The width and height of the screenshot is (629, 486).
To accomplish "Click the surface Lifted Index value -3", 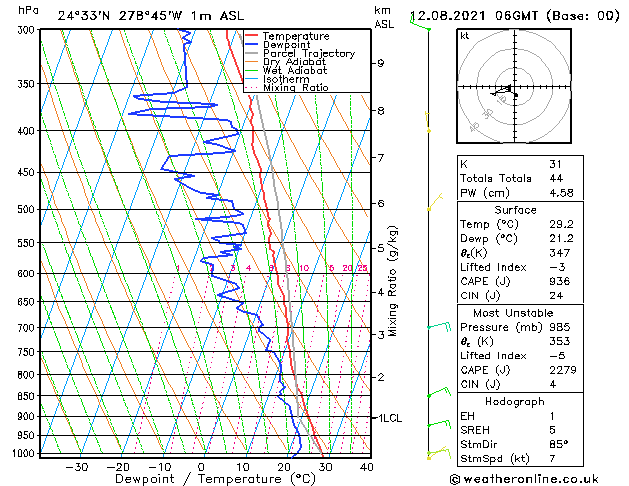I will point(557,267).
